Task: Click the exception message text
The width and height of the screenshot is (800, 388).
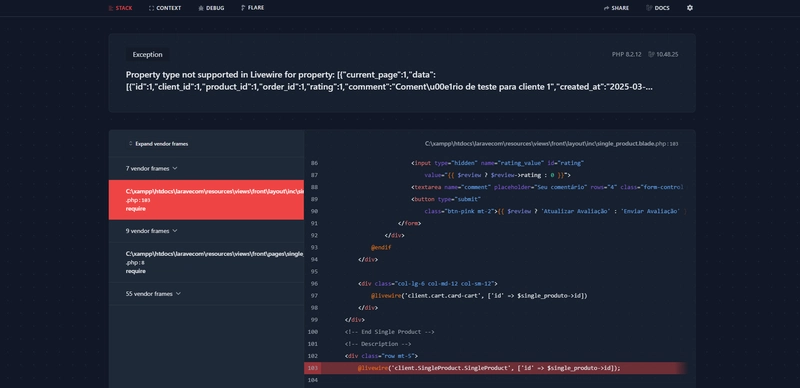Action: click(x=389, y=81)
